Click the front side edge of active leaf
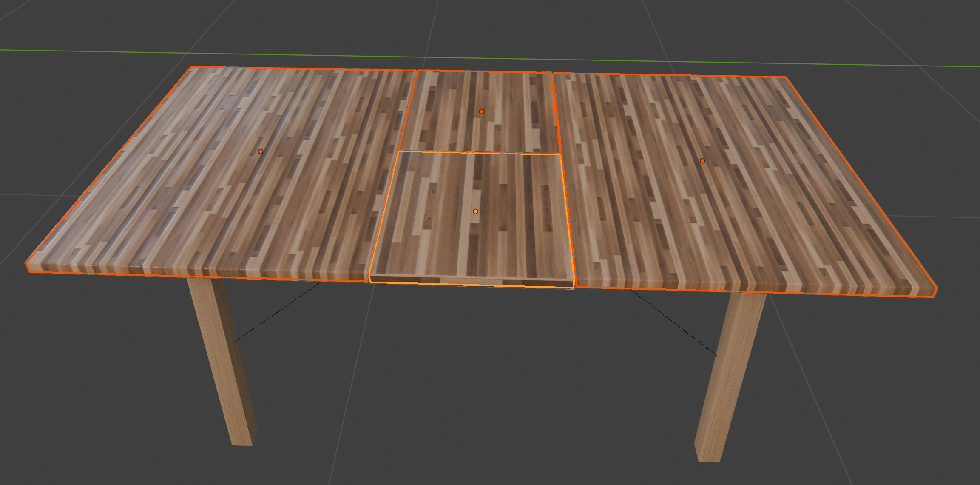 (x=468, y=282)
